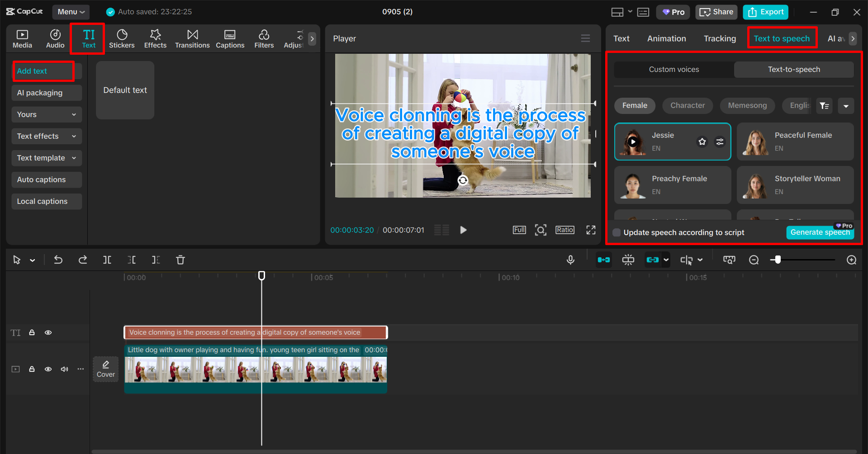The height and width of the screenshot is (454, 868).
Task: Click the Split clip icon
Action: (107, 260)
